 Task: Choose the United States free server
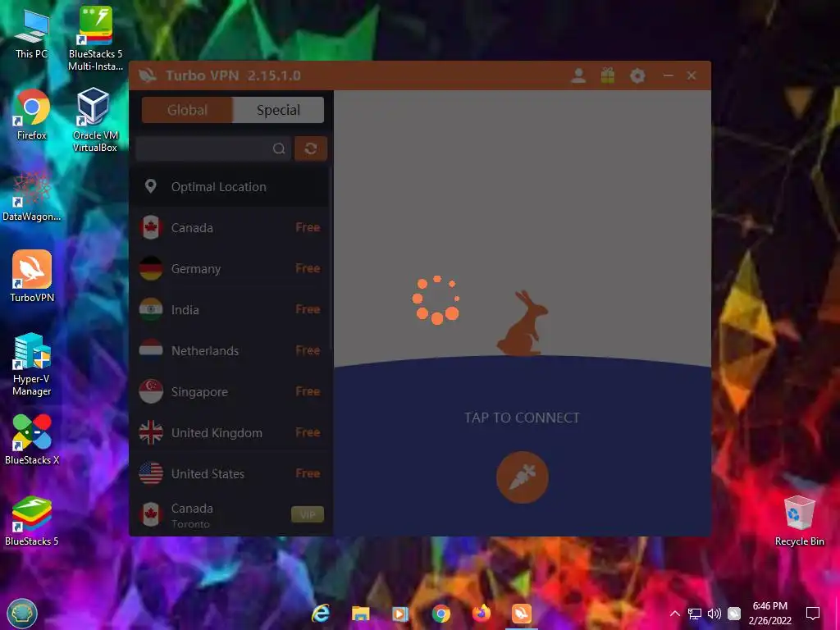tap(230, 473)
